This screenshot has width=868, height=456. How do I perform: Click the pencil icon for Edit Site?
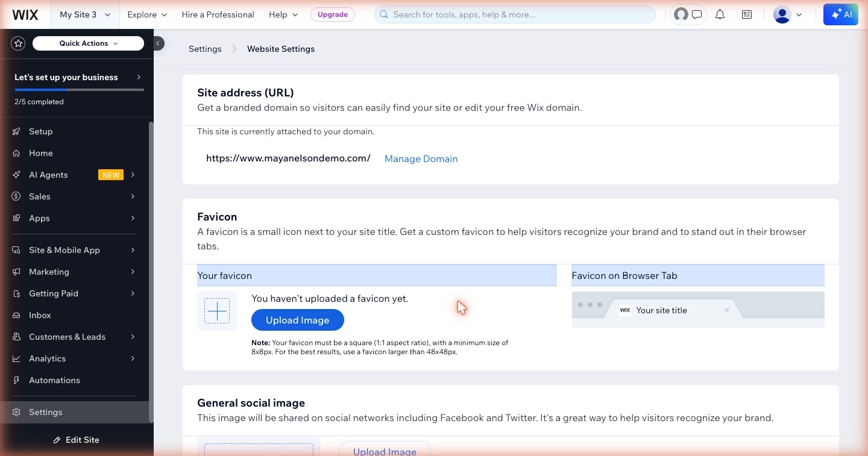(57, 440)
